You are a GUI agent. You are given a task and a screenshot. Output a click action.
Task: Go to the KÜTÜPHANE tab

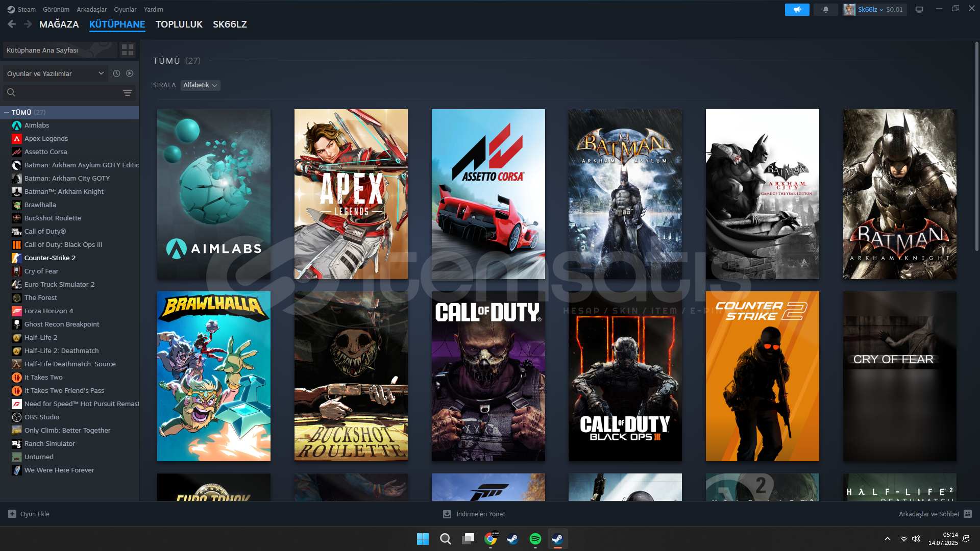[117, 24]
